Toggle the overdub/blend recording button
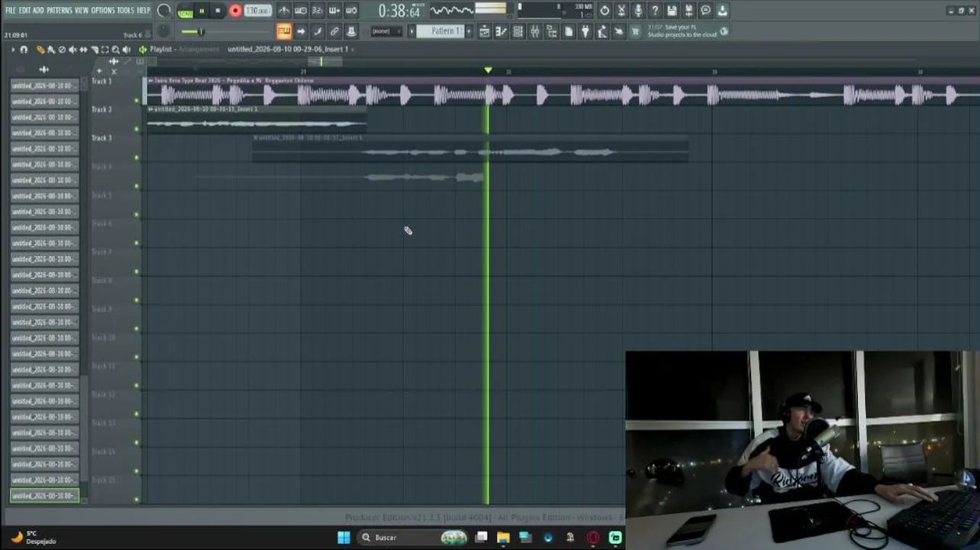The width and height of the screenshot is (980, 550). [x=334, y=11]
